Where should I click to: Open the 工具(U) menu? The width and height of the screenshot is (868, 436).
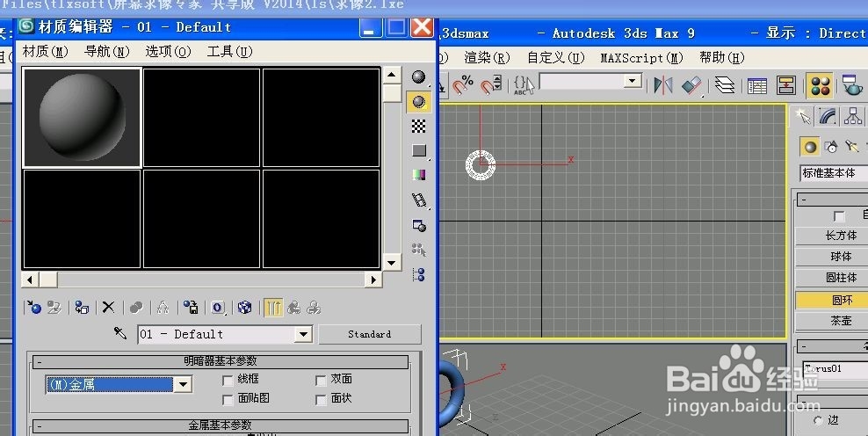(229, 52)
